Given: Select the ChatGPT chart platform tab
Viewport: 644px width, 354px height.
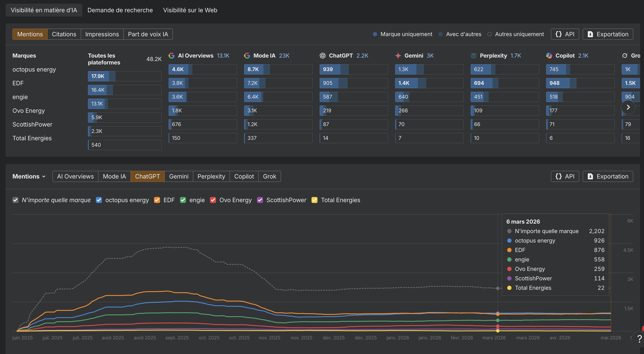Looking at the screenshot, I should tap(148, 177).
